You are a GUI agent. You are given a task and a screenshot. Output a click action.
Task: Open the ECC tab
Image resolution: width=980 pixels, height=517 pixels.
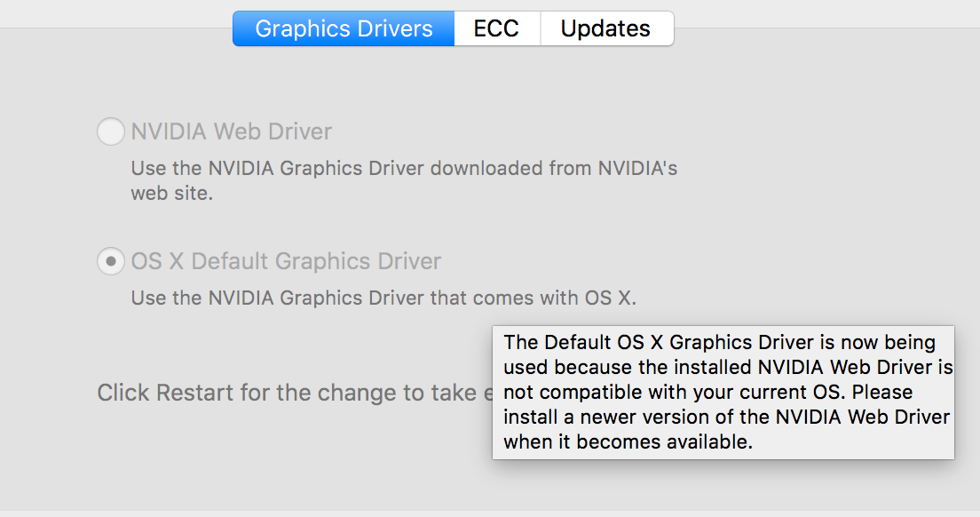click(496, 28)
